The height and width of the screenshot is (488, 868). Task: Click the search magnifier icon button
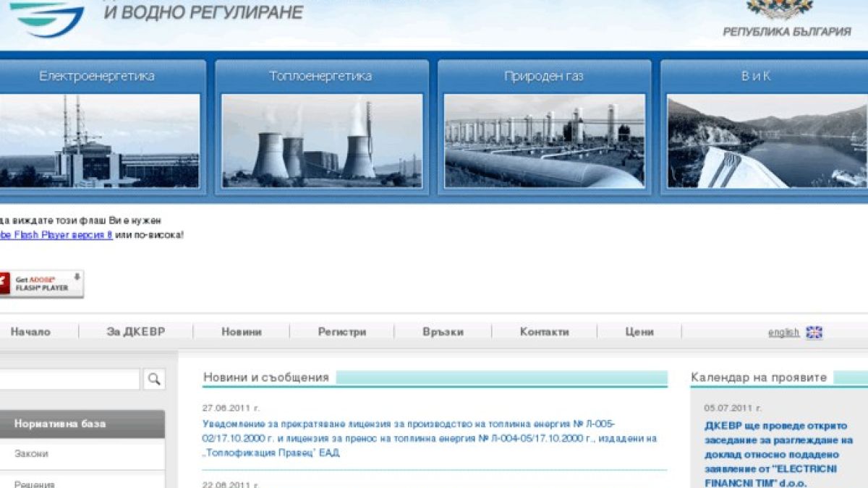click(x=154, y=379)
